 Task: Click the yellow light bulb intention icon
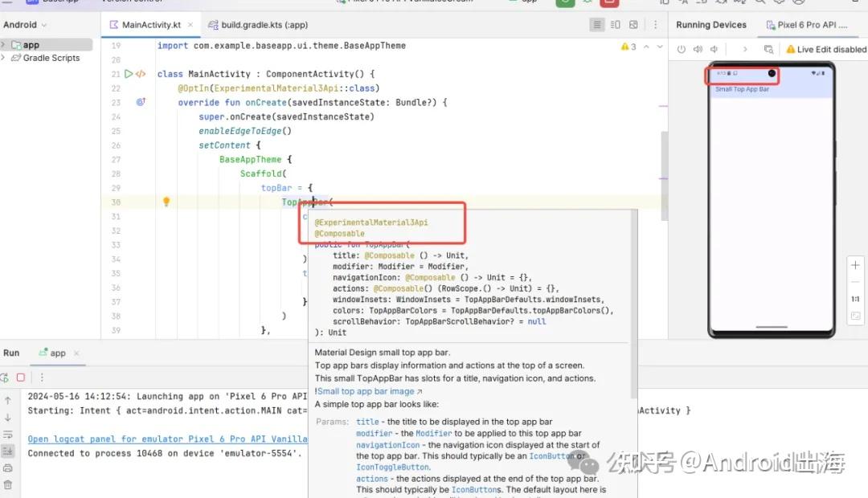tap(166, 202)
